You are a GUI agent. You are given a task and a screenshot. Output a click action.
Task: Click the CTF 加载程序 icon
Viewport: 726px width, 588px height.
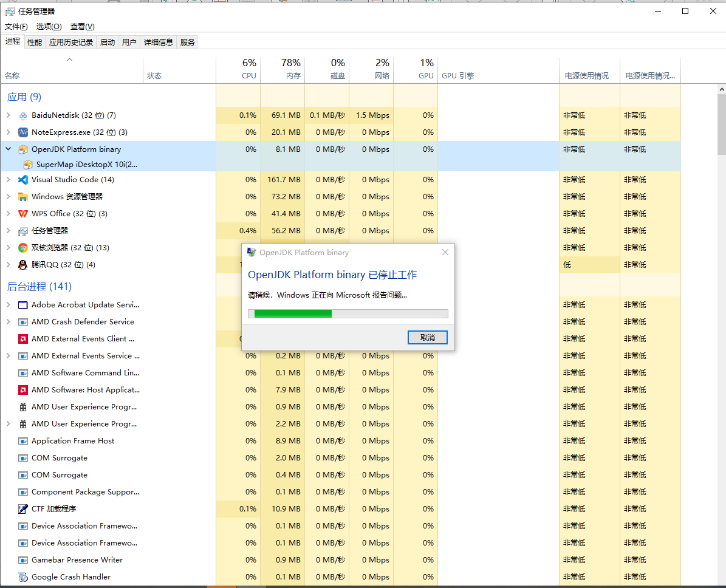point(22,509)
